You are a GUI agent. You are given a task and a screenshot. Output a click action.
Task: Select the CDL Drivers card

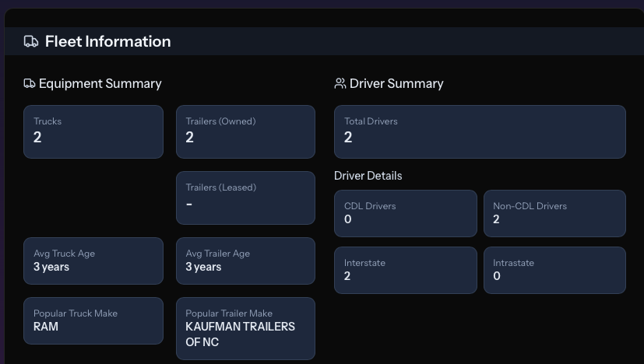(406, 213)
